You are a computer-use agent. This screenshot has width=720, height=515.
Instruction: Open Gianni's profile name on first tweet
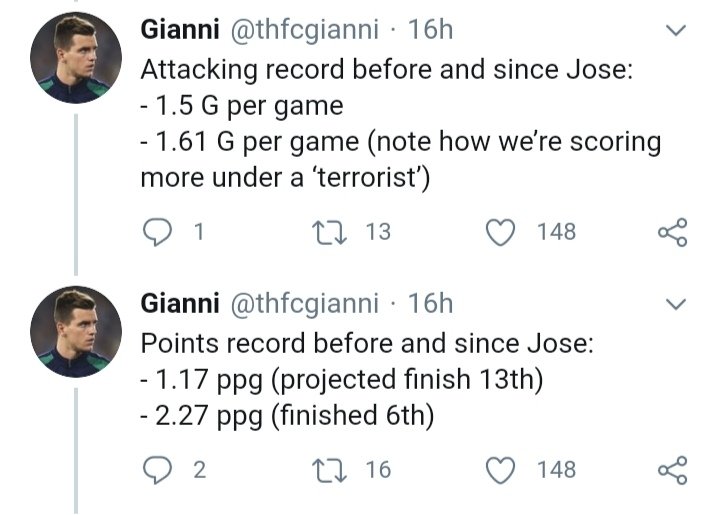coord(181,31)
